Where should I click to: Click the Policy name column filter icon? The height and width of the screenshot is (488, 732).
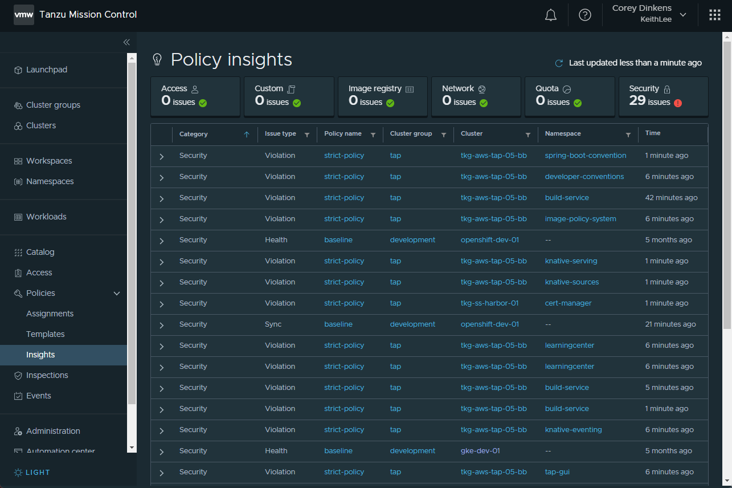pos(373,135)
